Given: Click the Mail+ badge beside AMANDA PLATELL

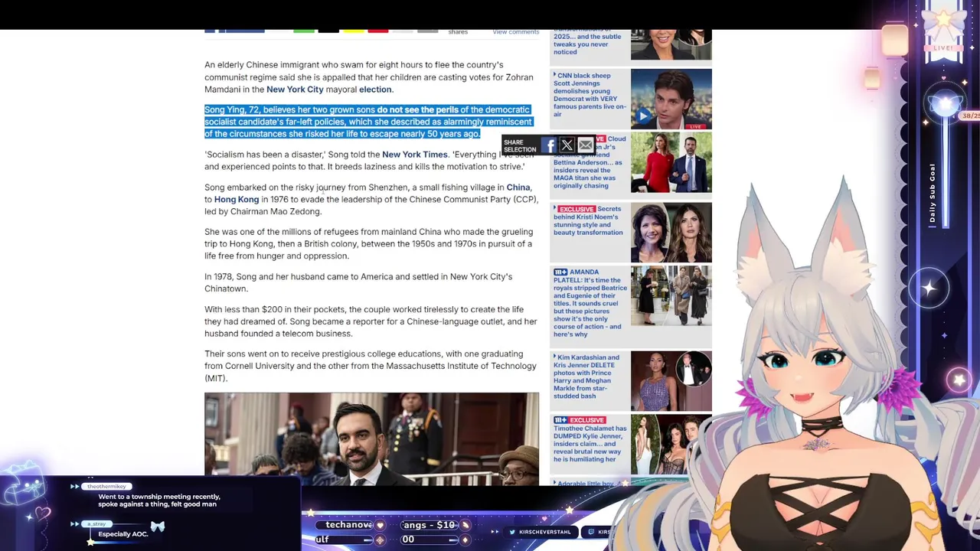Looking at the screenshot, I should click(560, 272).
